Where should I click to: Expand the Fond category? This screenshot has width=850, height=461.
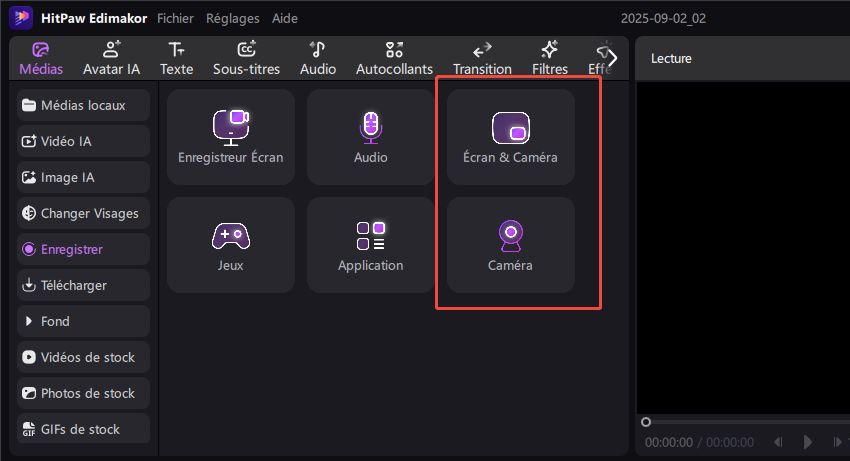[83, 321]
